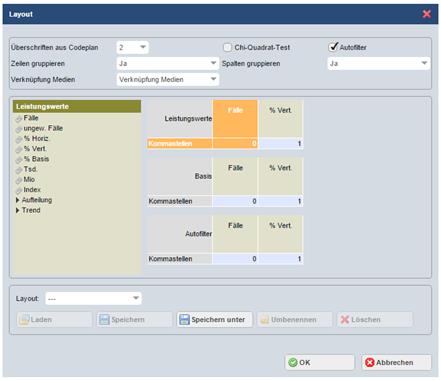
Task: Open the Zeilen gruppieren dropdown
Action: (x=168, y=63)
